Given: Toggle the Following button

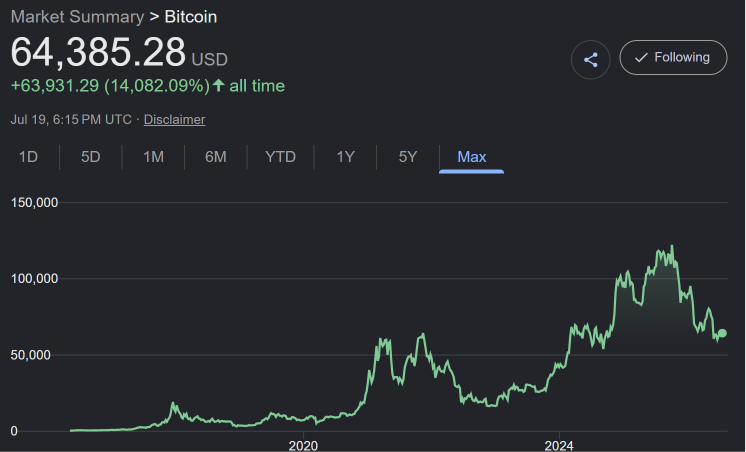Looking at the screenshot, I should 673,58.
